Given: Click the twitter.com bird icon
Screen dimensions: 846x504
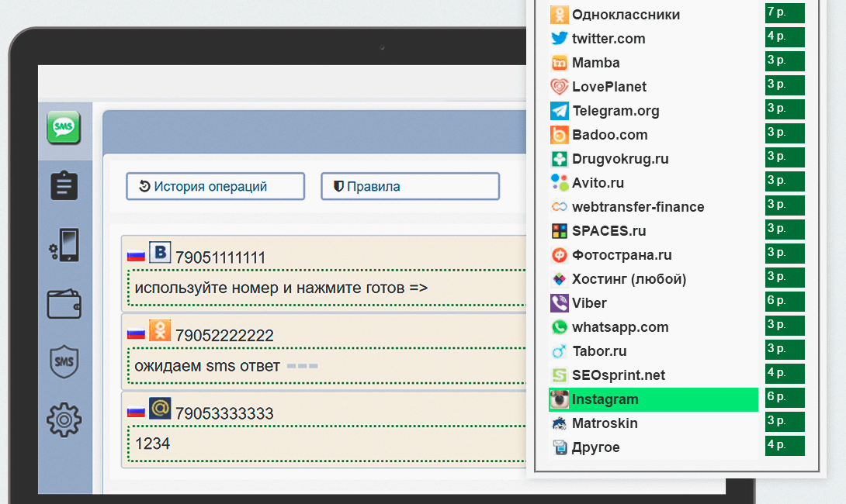Looking at the screenshot, I should [x=560, y=38].
